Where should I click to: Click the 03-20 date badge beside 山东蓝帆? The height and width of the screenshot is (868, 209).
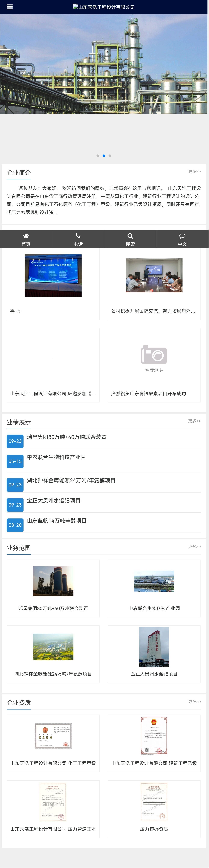(x=15, y=525)
